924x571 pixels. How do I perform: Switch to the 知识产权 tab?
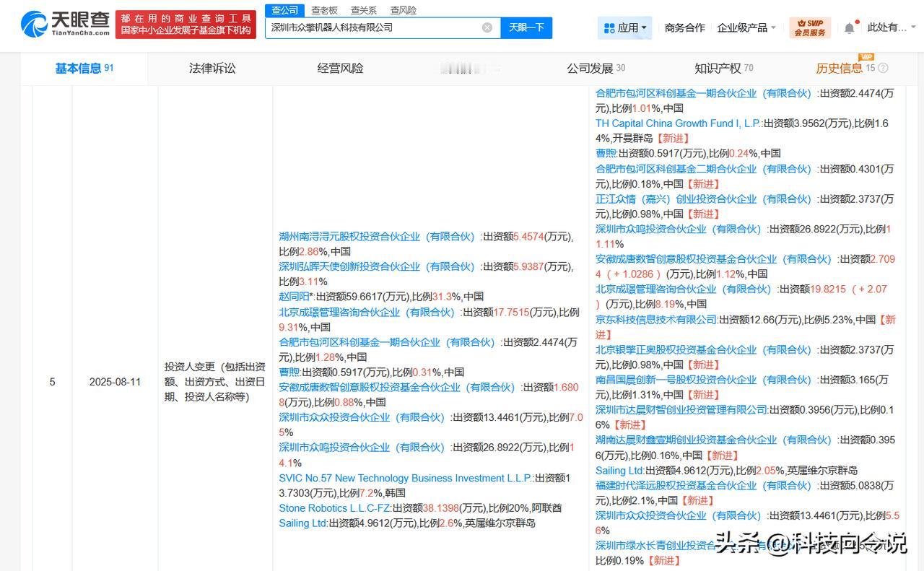724,68
